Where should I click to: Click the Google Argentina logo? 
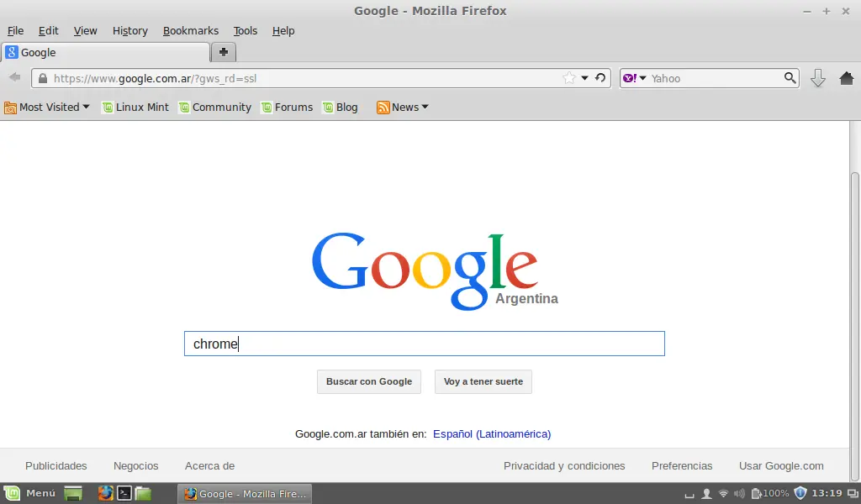pyautogui.click(x=435, y=271)
